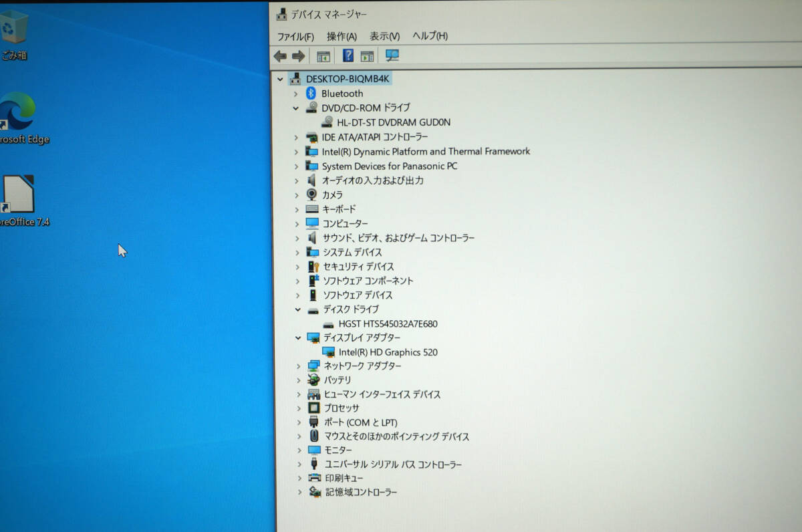Screen dimensions: 802x532
Task: Click the マウスとそのほかのポインティング デバイス icon
Action: (x=314, y=436)
